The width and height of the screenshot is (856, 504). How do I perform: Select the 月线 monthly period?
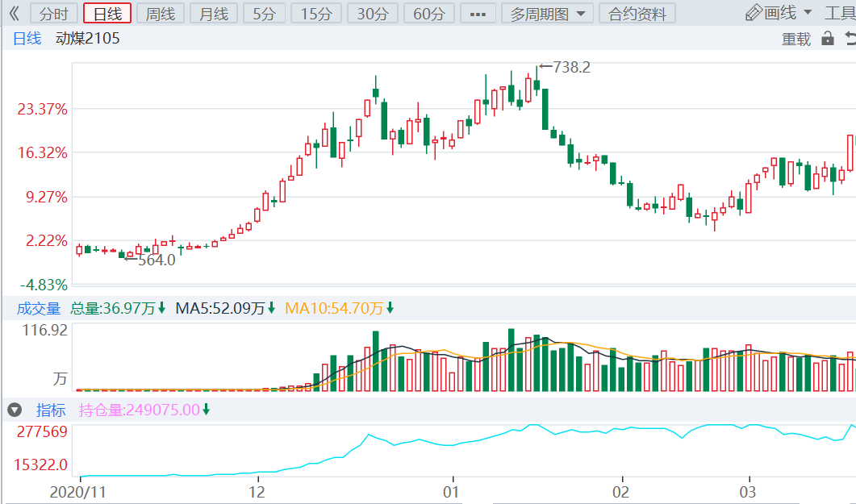(214, 14)
